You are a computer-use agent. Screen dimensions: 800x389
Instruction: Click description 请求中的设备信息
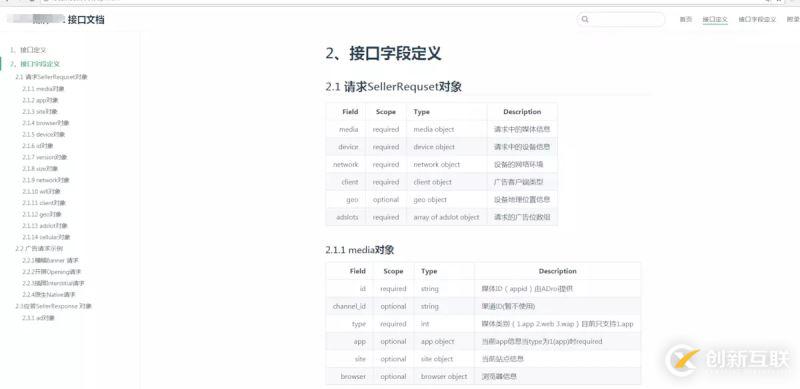tap(522, 147)
